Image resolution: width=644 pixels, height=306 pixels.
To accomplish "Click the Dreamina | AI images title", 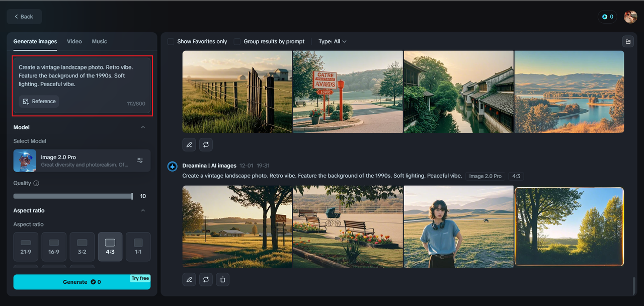I will [209, 166].
